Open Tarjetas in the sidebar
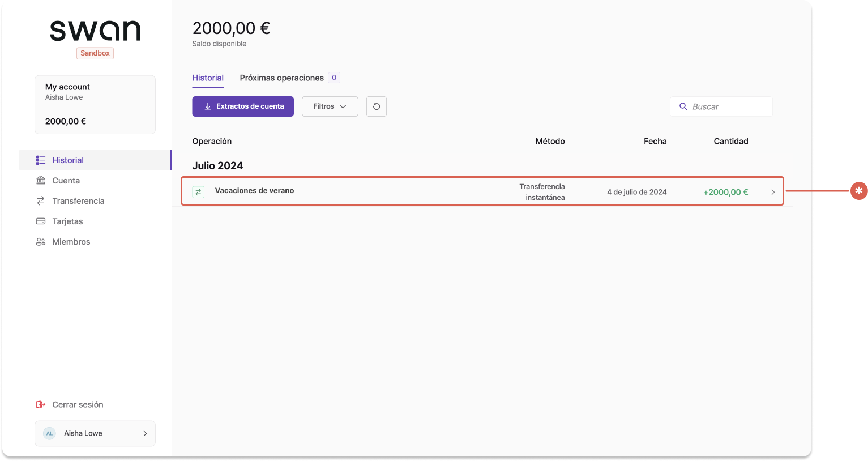 click(95, 221)
